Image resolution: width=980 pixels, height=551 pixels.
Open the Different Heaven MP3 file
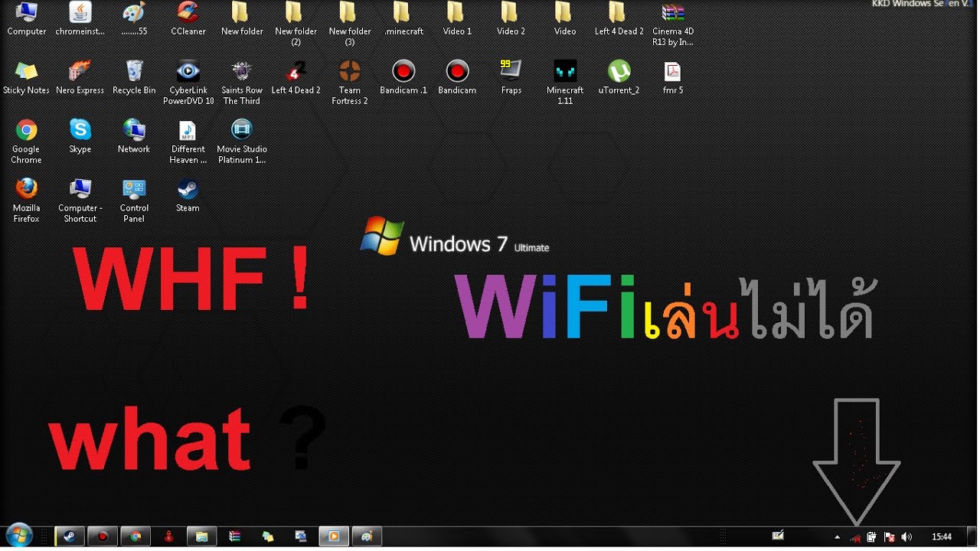(x=188, y=142)
